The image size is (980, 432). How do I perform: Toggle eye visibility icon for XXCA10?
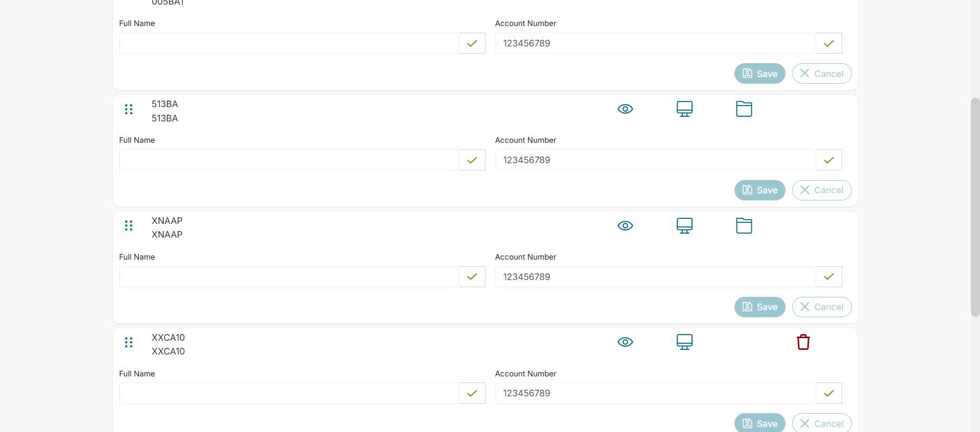point(625,342)
